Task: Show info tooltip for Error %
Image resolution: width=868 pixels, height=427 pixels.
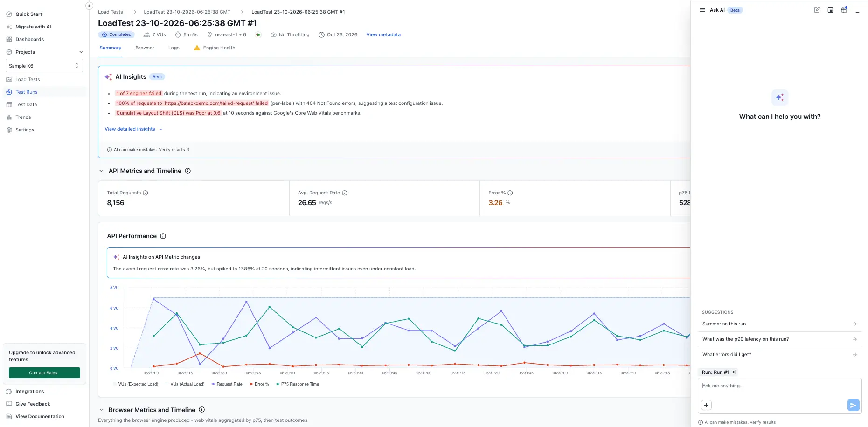Action: (510, 193)
